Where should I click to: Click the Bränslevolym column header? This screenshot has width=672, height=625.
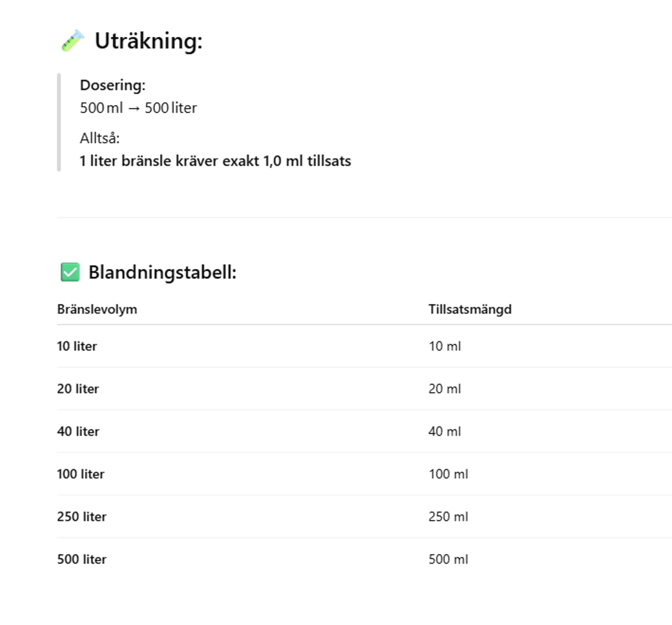(97, 310)
